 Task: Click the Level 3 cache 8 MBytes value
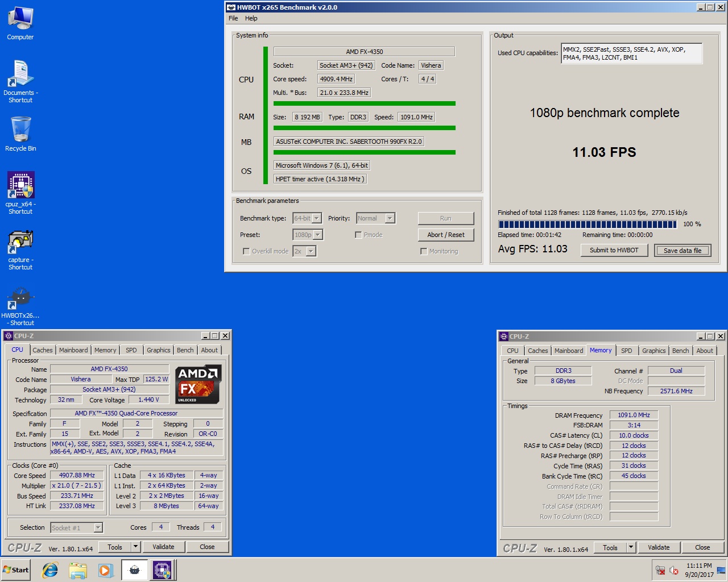[x=166, y=506]
